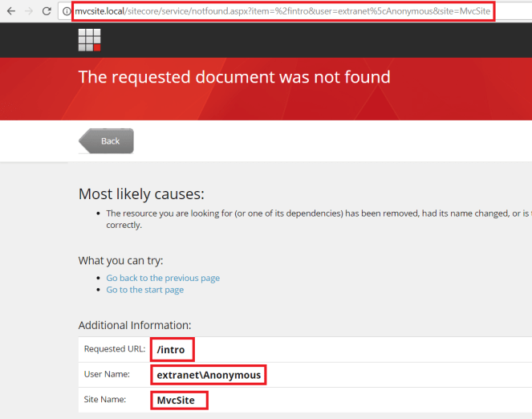Select the 'extranet\Anonymous' user name value
Viewport: 532px width, 419px height.
click(x=209, y=375)
